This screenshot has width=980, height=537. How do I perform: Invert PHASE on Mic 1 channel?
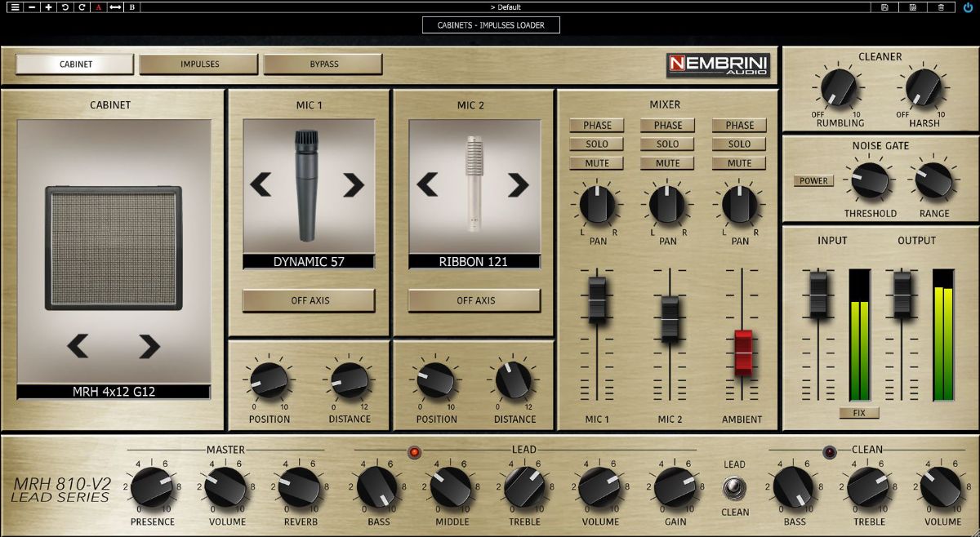tap(597, 125)
